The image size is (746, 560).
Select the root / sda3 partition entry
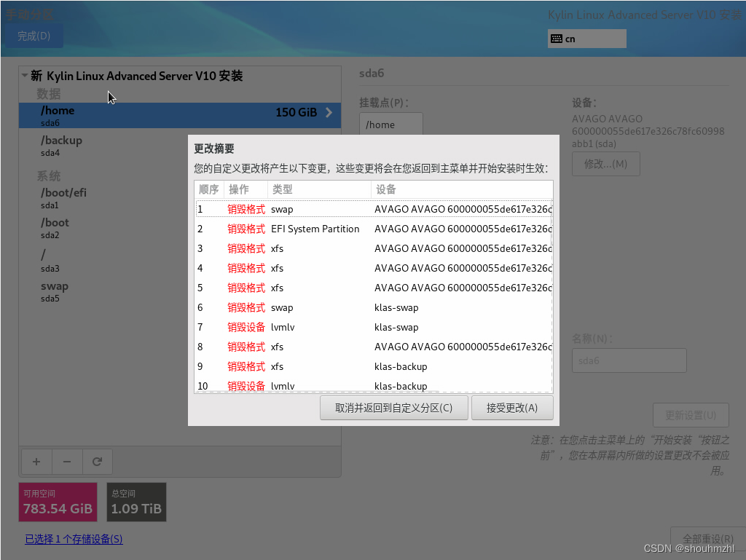180,261
